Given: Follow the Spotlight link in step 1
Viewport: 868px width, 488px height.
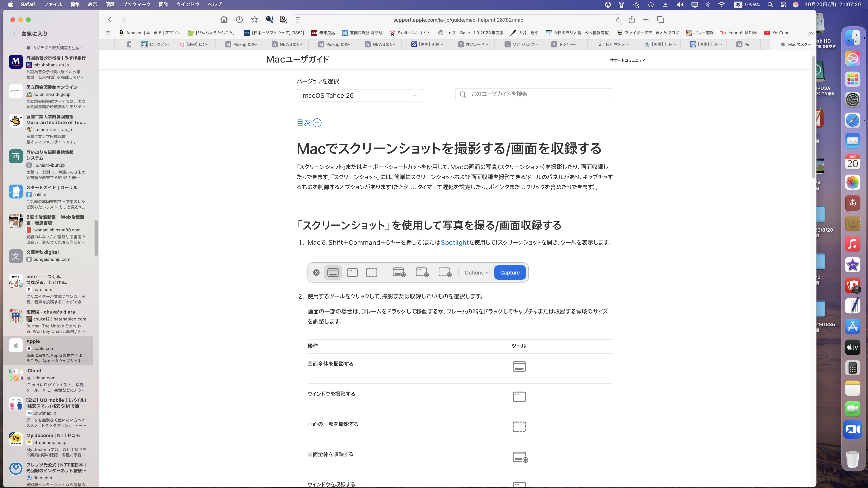Looking at the screenshot, I should 455,242.
